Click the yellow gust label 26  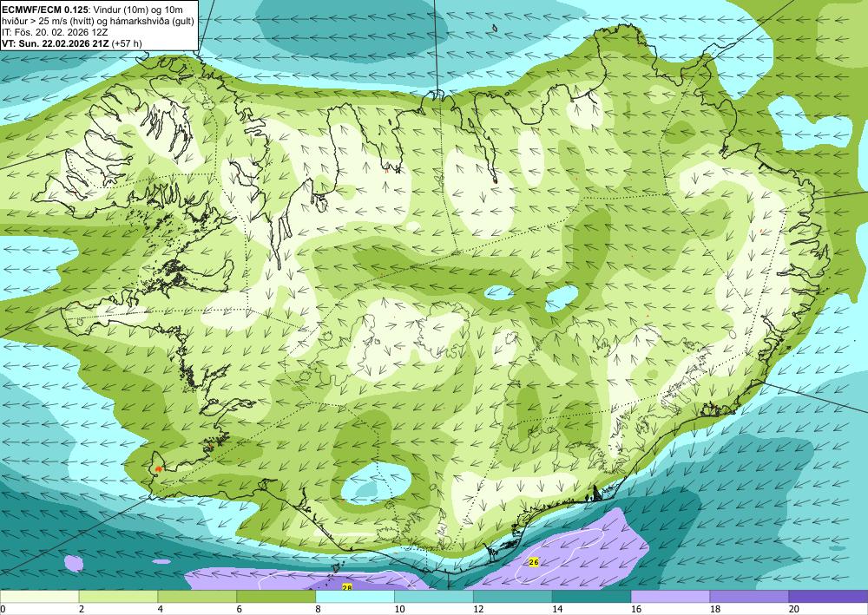click(534, 562)
